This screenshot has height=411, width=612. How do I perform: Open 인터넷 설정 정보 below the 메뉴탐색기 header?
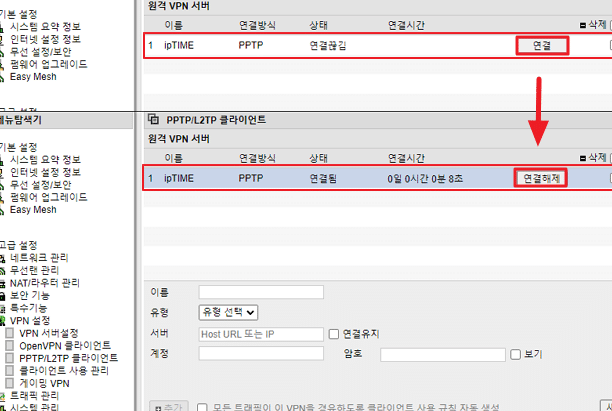pos(45,172)
